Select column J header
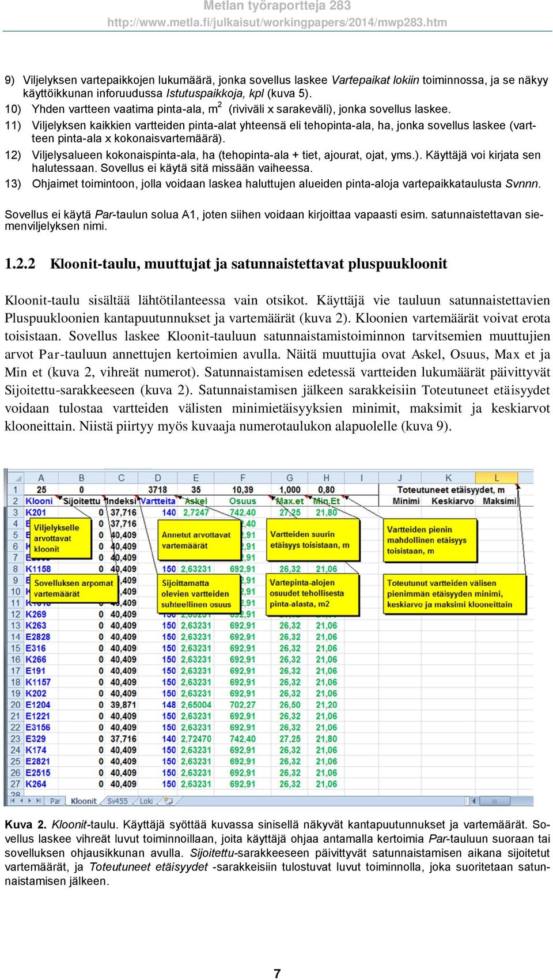 pyautogui.click(x=400, y=478)
